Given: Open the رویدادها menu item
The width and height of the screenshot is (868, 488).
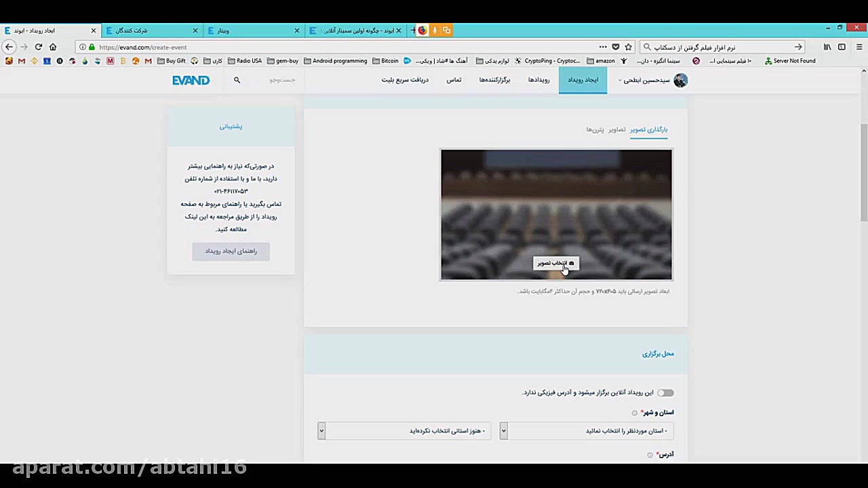Looking at the screenshot, I should (x=538, y=80).
